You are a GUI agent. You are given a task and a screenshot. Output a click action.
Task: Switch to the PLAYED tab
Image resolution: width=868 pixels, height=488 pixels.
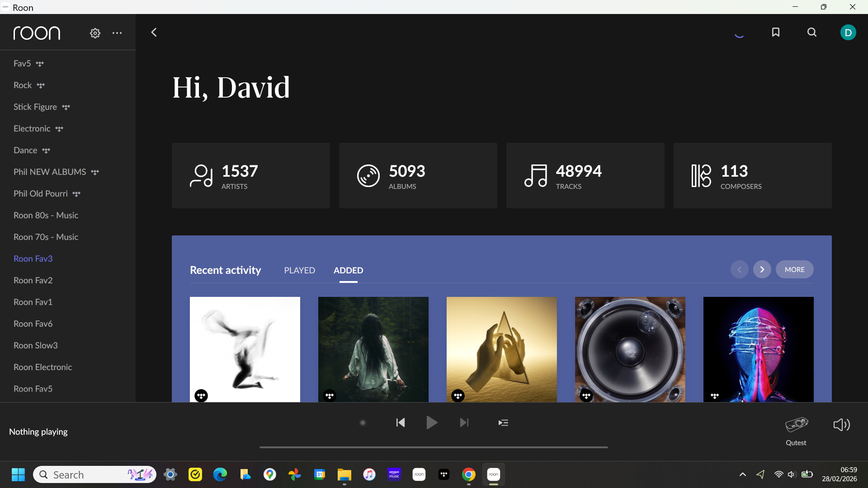tap(299, 270)
